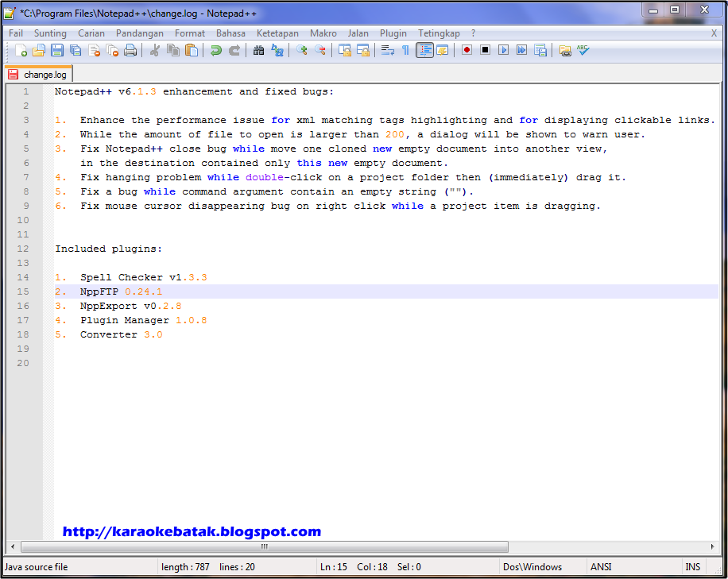Open the Jalan menu

(x=358, y=33)
